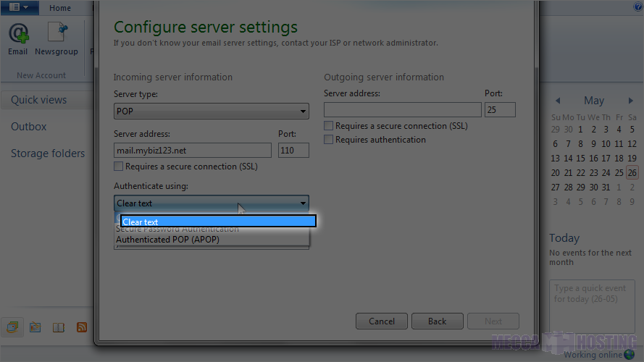Viewport: 644px width, 362px height.
Task: Click the Newsgroup account icon
Action: (56, 39)
